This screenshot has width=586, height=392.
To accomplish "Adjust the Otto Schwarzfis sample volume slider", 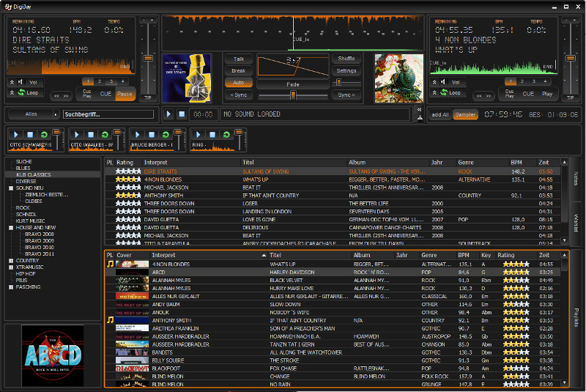I will click(57, 133).
